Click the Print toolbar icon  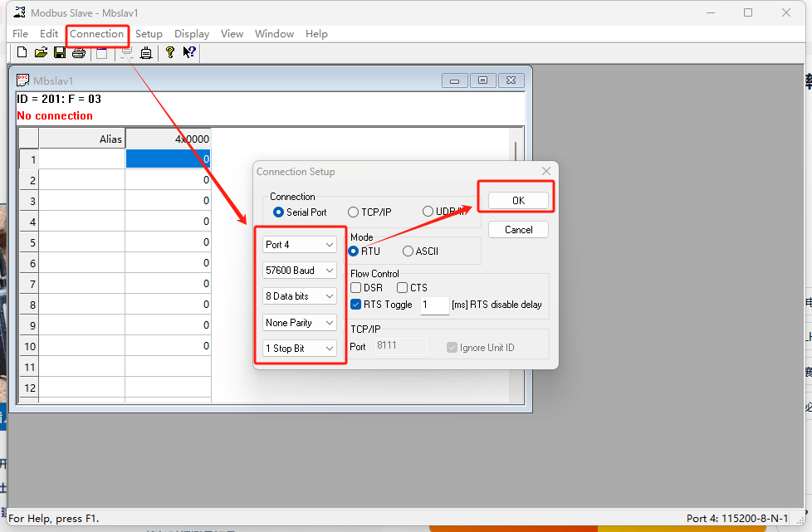pos(78,53)
